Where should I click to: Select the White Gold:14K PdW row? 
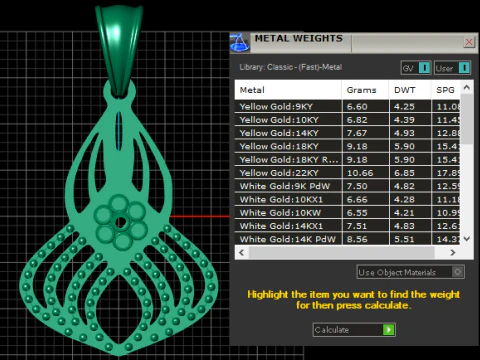point(347,239)
